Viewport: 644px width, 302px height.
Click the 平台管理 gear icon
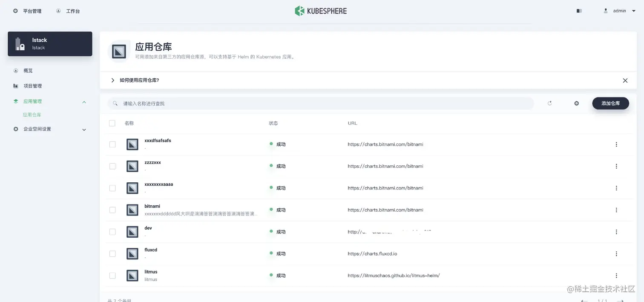coord(16,11)
